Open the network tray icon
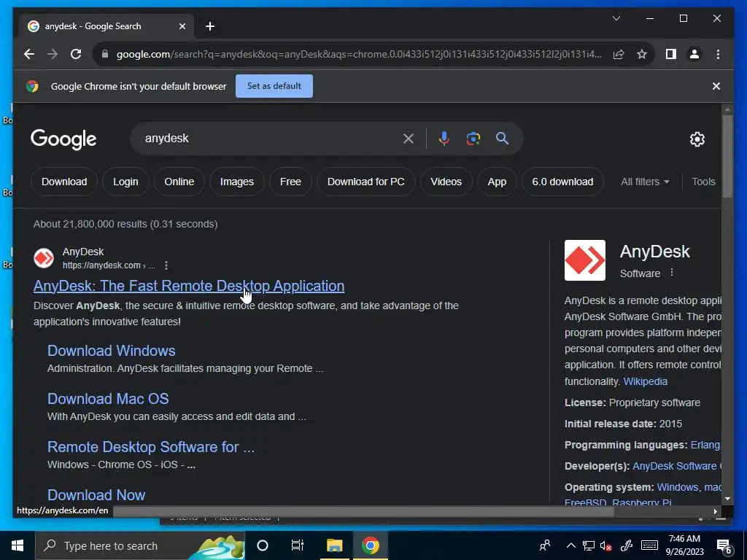 (589, 546)
